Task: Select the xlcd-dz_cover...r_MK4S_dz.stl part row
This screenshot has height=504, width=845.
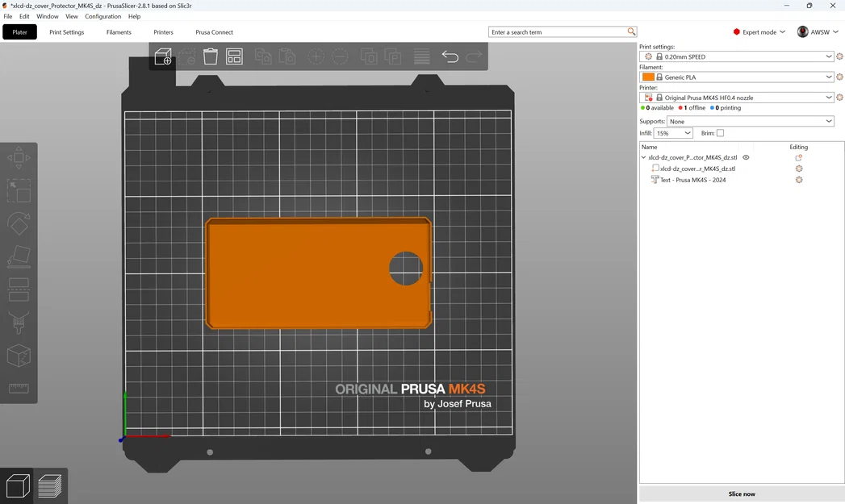Action: click(697, 169)
